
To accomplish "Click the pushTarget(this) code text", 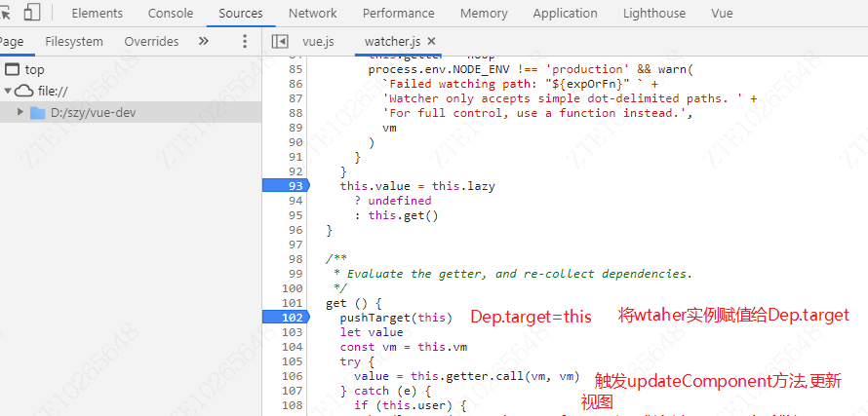I will 396,318.
